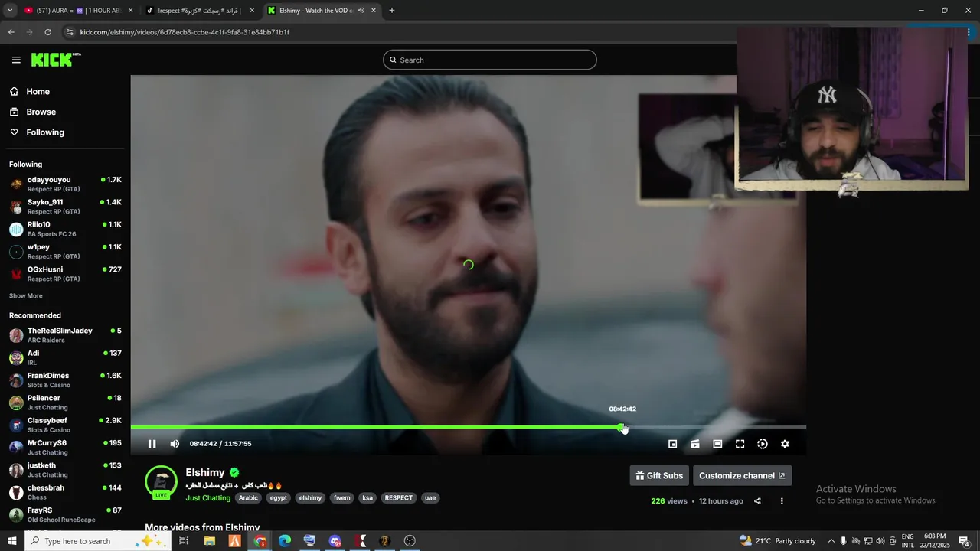Select the egypt tag
Viewport: 980px width, 551px height.
[279, 498]
